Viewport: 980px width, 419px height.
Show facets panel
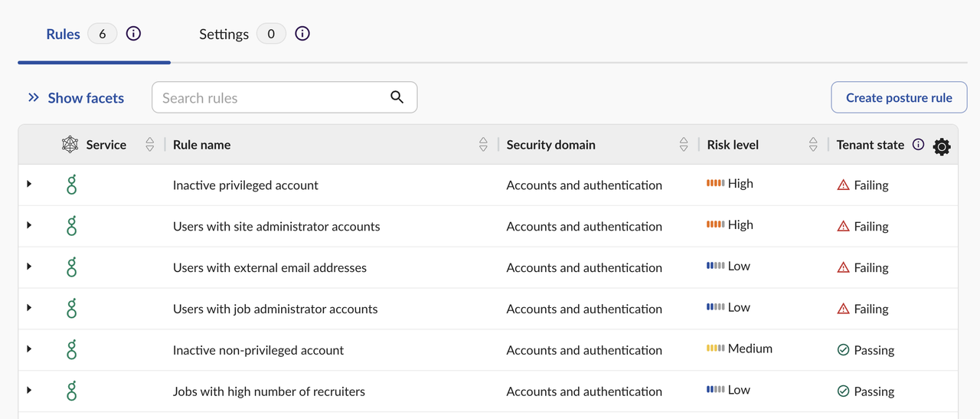(76, 98)
